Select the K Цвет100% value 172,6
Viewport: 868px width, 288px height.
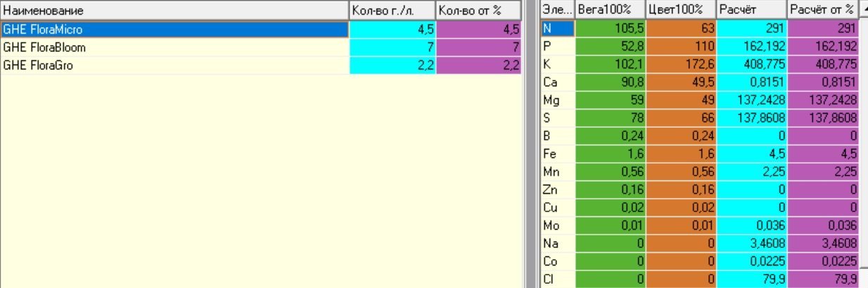[682, 65]
